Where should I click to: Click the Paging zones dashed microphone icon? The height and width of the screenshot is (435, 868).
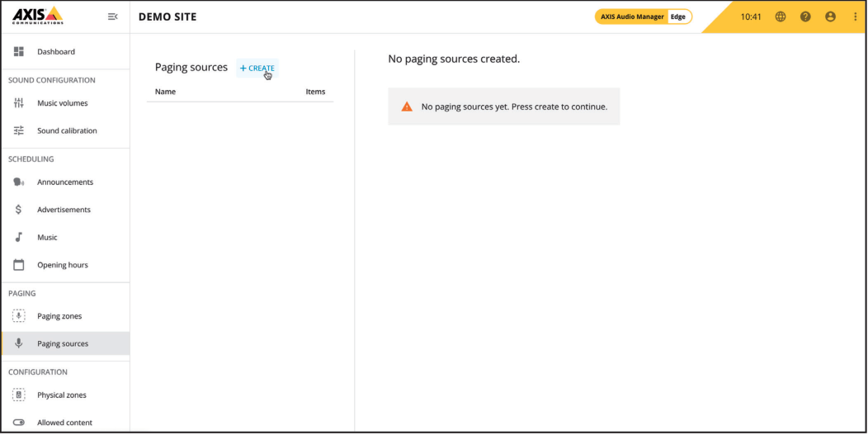coord(19,316)
